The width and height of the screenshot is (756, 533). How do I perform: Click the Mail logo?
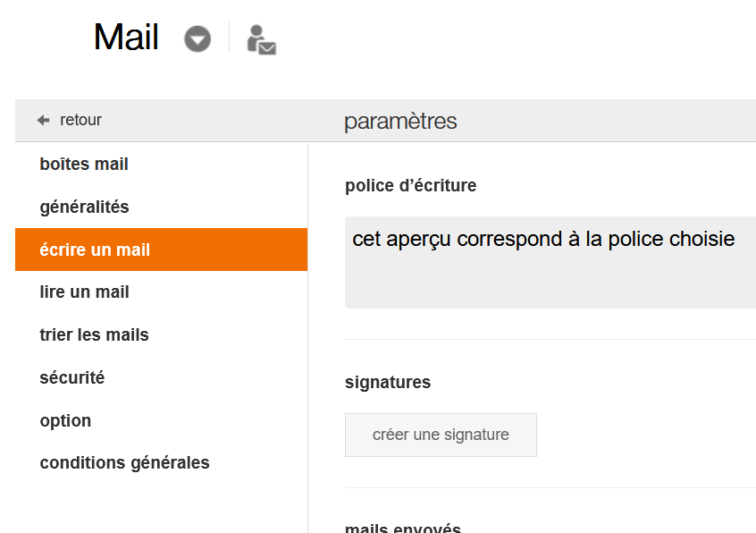[125, 38]
